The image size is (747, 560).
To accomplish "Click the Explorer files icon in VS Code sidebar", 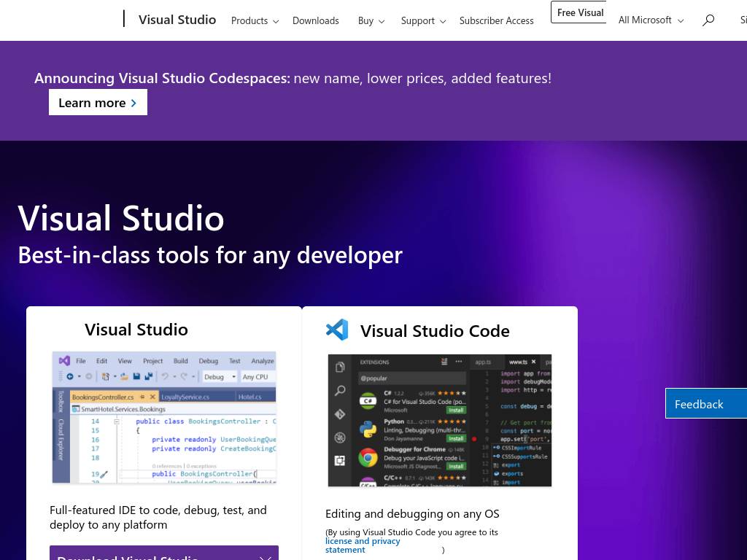I will 340,367.
